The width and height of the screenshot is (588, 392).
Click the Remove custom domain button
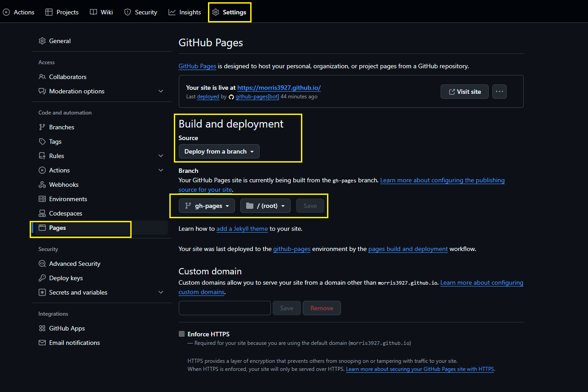point(322,308)
